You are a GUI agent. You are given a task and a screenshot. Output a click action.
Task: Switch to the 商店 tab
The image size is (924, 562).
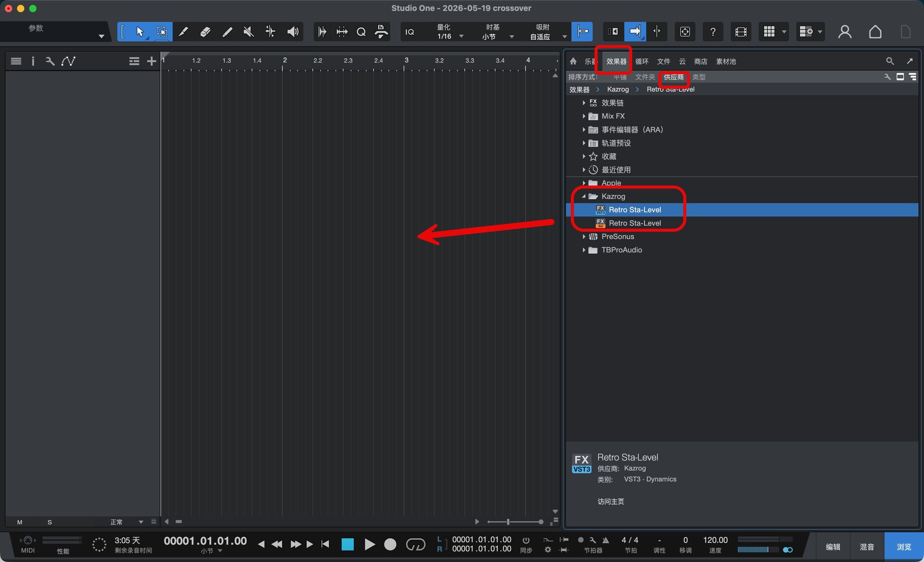pyautogui.click(x=700, y=61)
